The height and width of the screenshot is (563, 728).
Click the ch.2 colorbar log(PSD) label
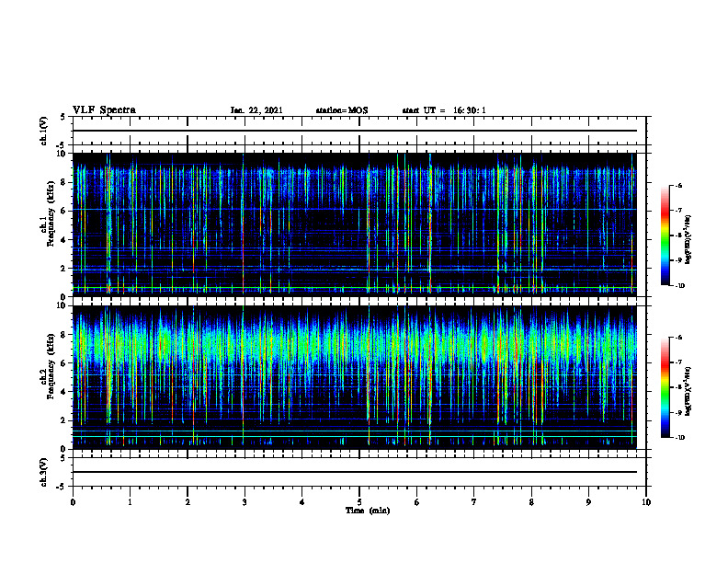688,392
